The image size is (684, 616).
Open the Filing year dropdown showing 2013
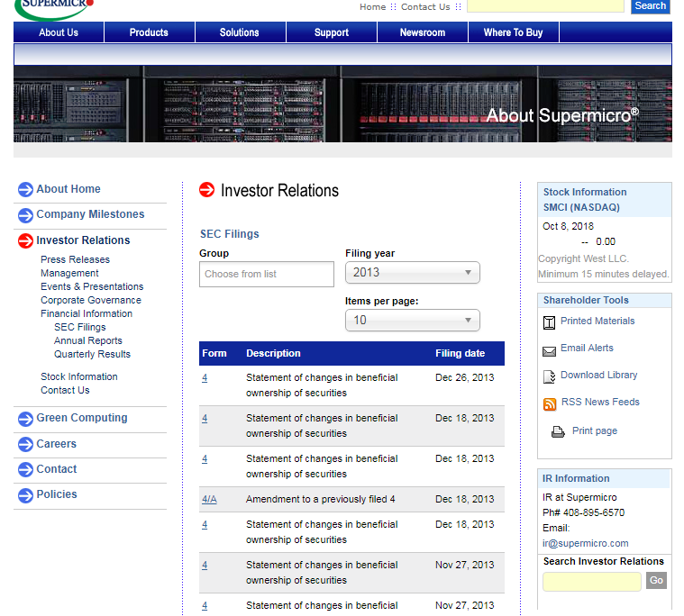click(412, 273)
